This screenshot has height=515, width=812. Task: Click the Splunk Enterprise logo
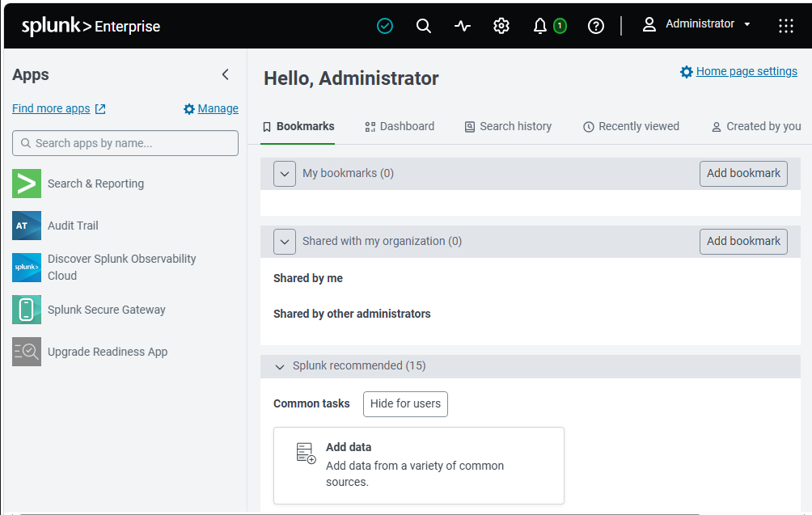point(91,26)
